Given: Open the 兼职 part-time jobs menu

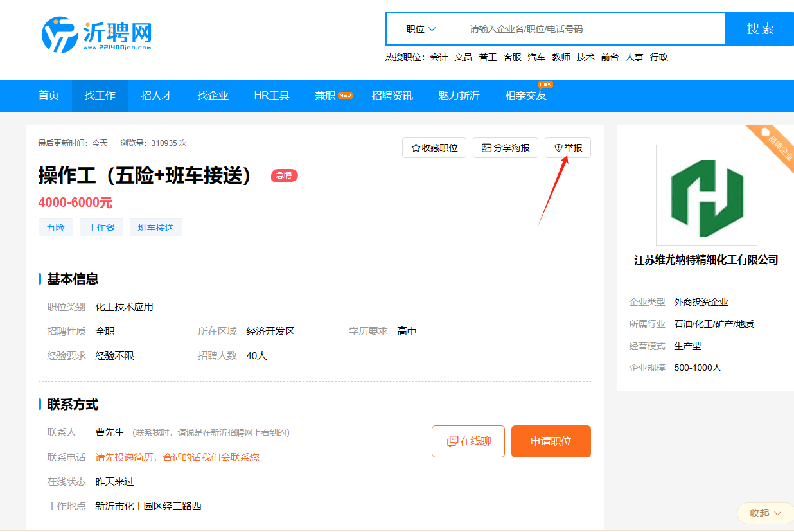Looking at the screenshot, I should coord(326,96).
